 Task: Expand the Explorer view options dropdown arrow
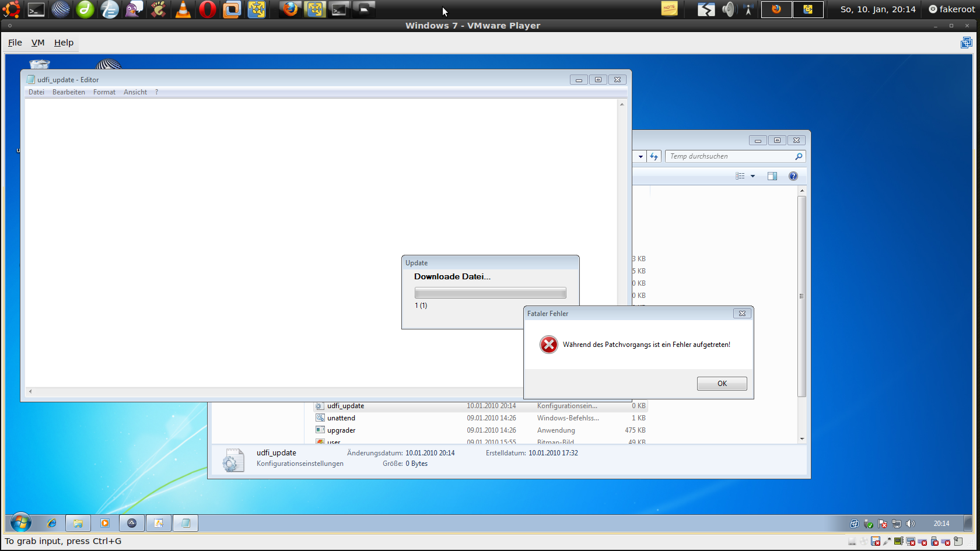coord(752,176)
